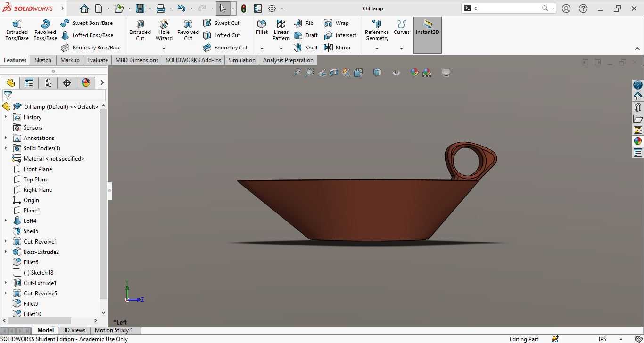The height and width of the screenshot is (343, 644).
Task: Open the DisplayManager appearance tab
Action: pos(86,83)
